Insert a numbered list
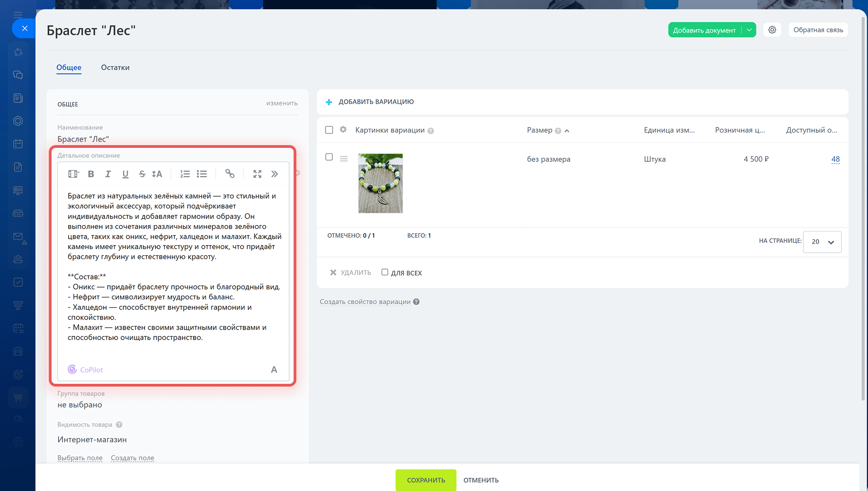 pos(185,174)
